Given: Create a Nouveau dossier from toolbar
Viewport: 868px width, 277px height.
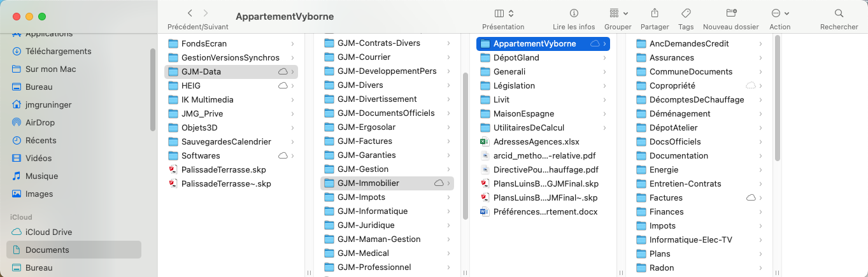Looking at the screenshot, I should pos(730,13).
